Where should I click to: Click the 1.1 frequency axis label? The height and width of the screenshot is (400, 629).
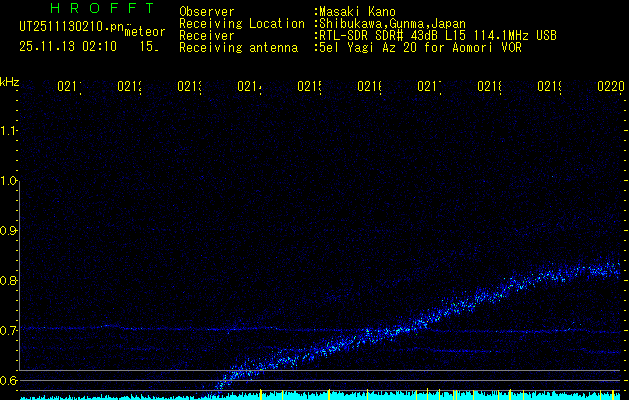(x=9, y=130)
